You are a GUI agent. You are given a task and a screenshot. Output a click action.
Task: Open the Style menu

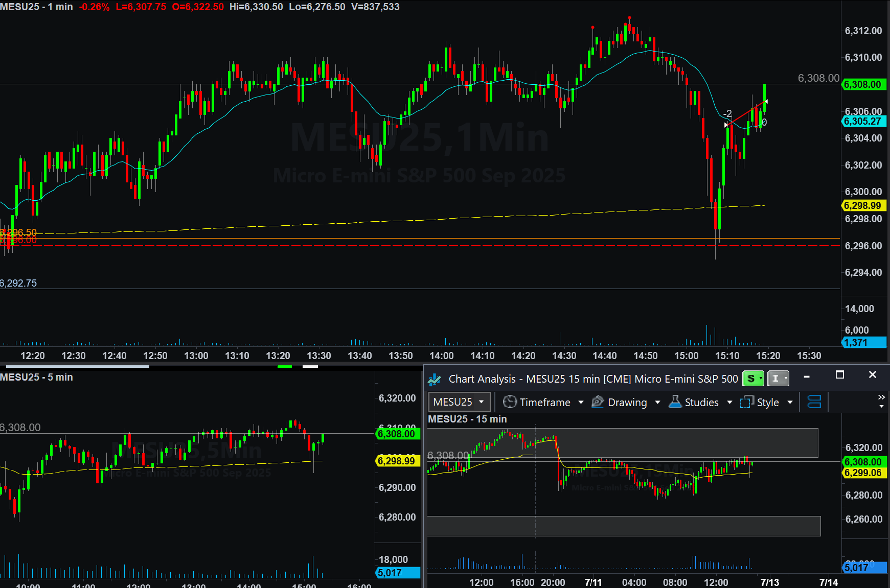[x=767, y=402]
